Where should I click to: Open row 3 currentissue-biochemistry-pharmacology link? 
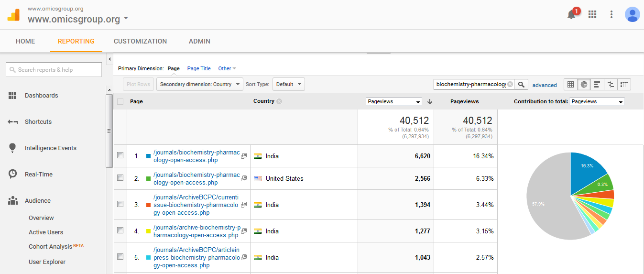click(196, 205)
